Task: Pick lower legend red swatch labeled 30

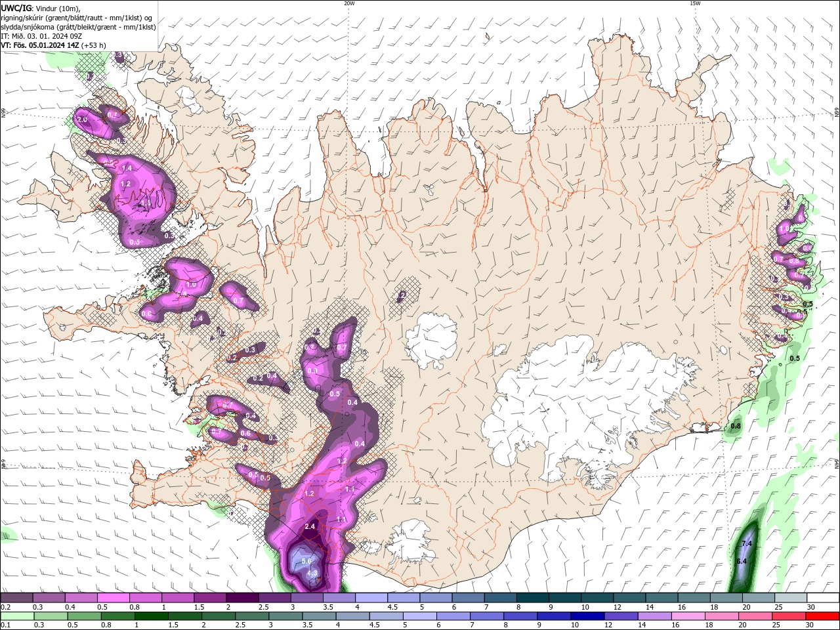Action: (822, 616)
